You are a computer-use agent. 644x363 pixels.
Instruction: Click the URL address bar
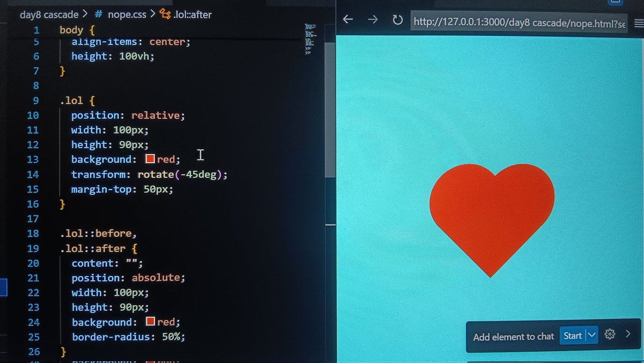518,24
